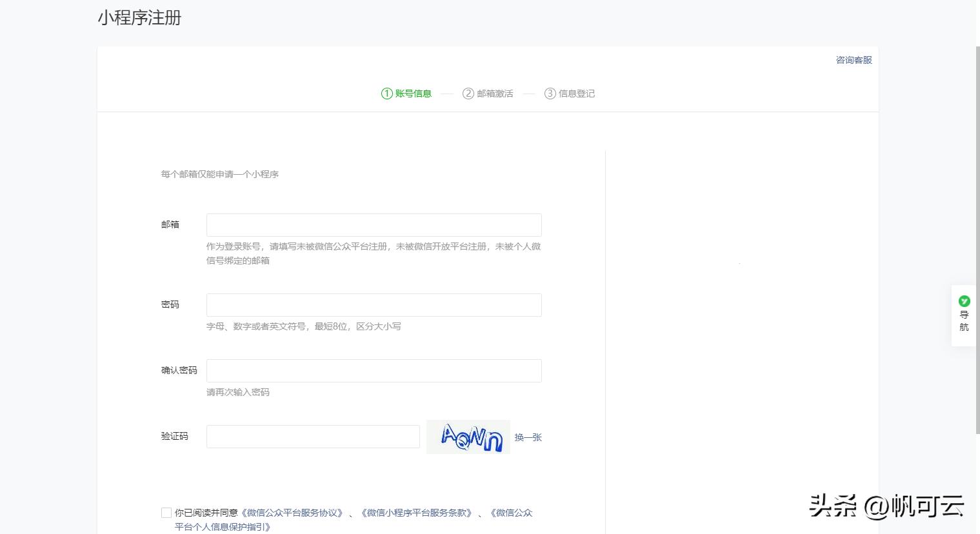Open the 咨询客服 customer service link
The width and height of the screenshot is (980, 534).
853,59
